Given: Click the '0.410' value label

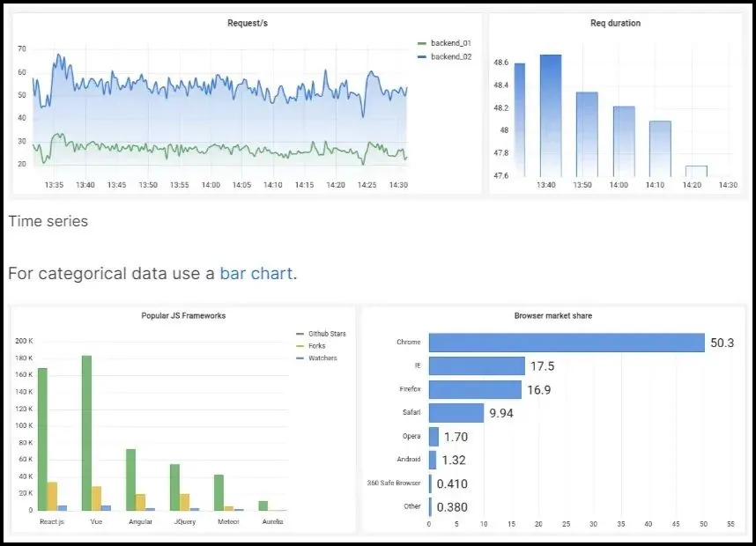Looking at the screenshot, I should tap(452, 483).
